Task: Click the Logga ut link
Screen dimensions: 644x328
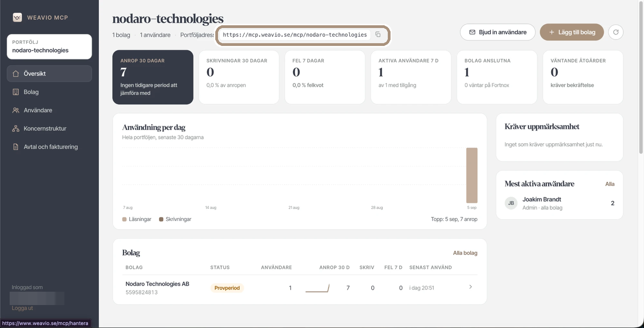Action: coord(23,308)
